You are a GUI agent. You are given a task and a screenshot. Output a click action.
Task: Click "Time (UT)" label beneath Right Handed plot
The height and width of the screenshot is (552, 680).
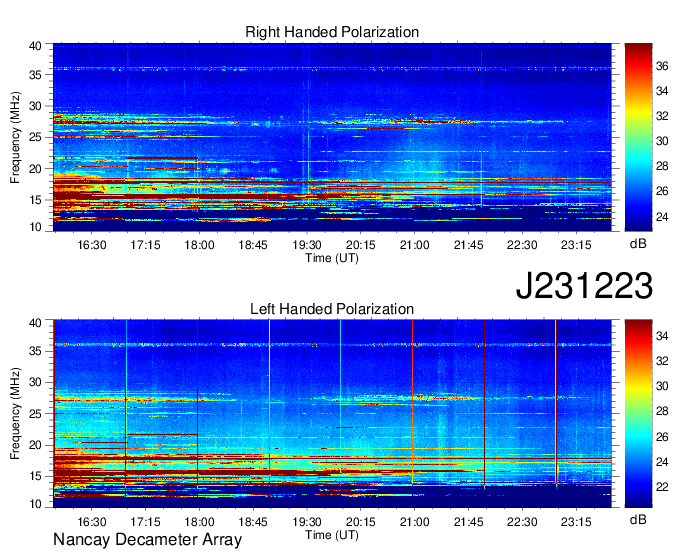(332, 258)
